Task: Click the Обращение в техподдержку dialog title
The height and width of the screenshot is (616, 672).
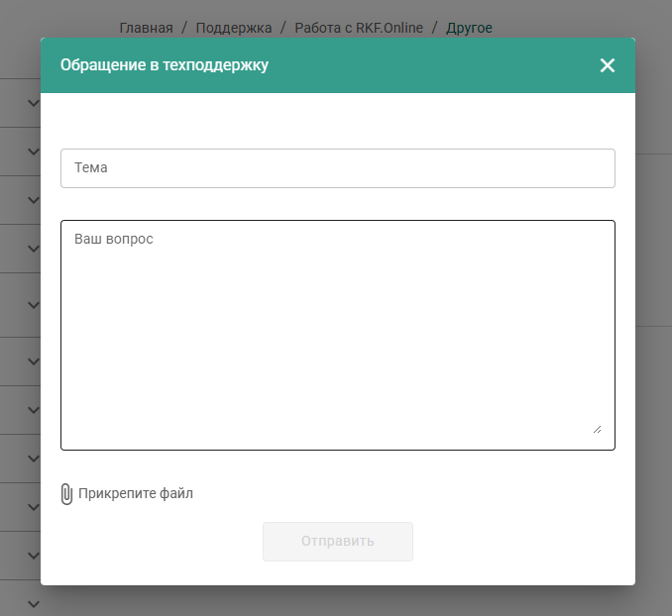Action: click(165, 65)
